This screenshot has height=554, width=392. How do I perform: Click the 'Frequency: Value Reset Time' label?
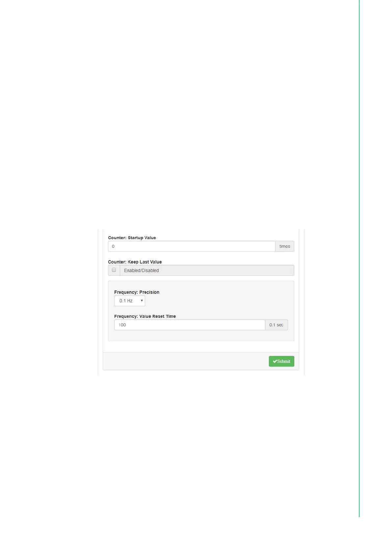point(145,316)
